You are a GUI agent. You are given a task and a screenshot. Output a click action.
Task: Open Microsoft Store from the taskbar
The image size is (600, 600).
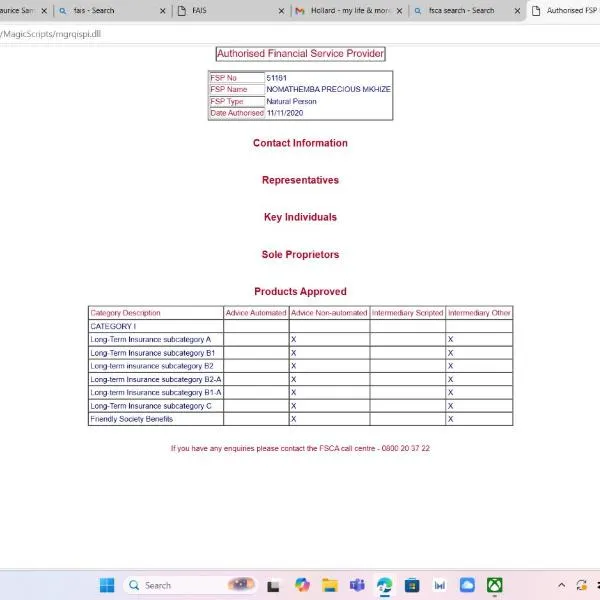click(411, 585)
